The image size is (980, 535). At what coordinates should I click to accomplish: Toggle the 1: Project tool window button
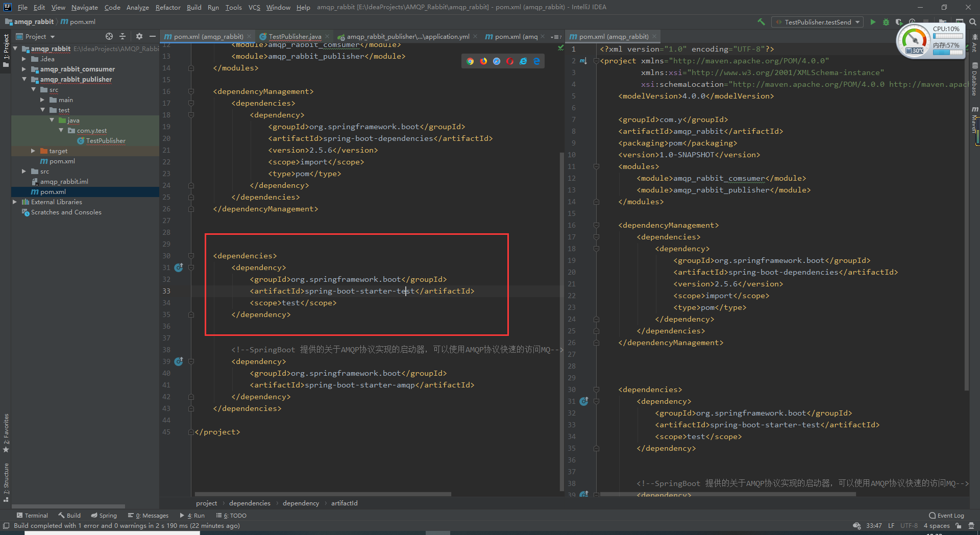tap(6, 51)
